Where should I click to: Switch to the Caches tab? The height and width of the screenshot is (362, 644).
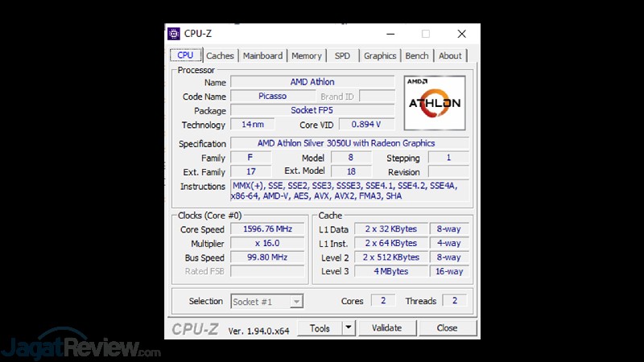click(220, 56)
